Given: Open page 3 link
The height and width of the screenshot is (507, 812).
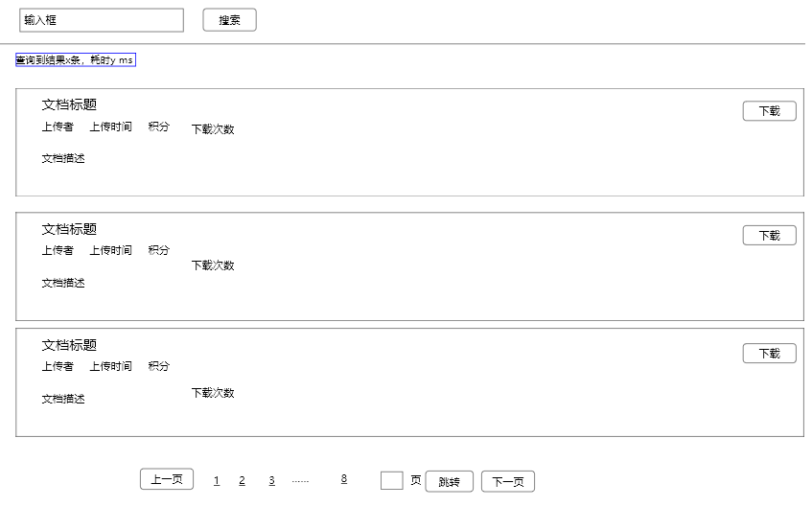Looking at the screenshot, I should pos(271,480).
